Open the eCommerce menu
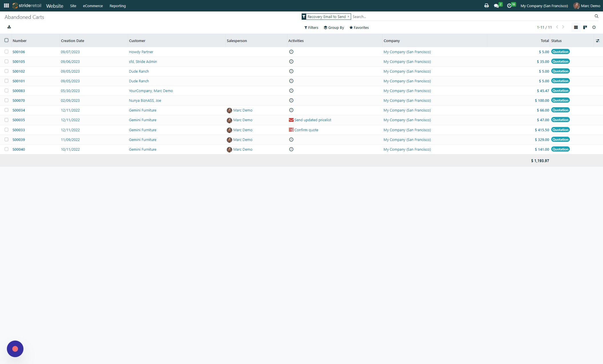 [x=93, y=6]
